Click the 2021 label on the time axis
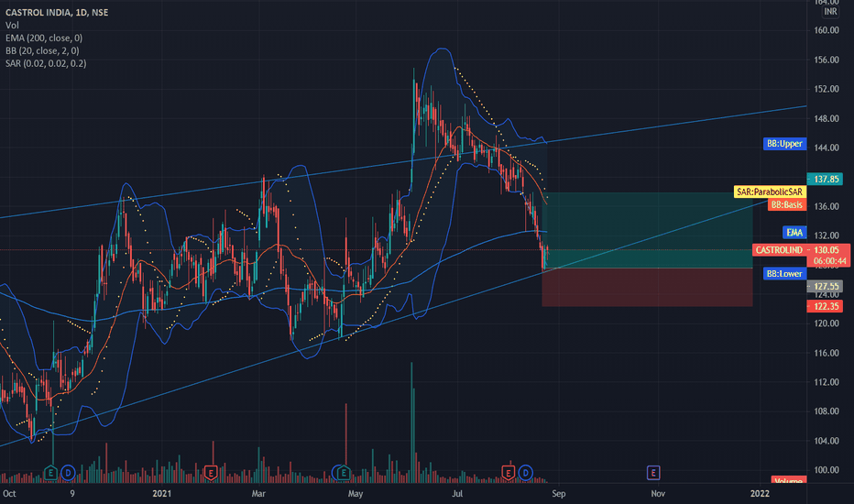 [162, 494]
